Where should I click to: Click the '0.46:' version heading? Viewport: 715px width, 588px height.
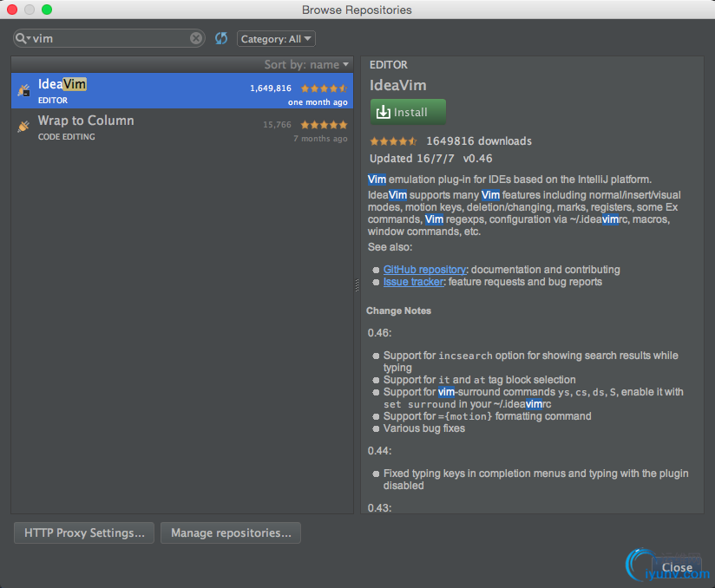380,333
